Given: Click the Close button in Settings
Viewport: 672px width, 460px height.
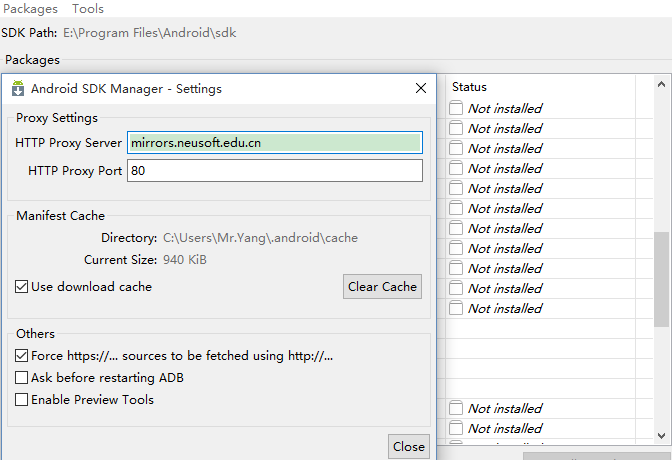Looking at the screenshot, I should 408,447.
